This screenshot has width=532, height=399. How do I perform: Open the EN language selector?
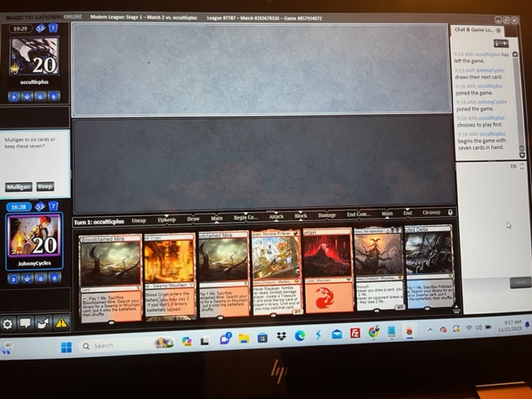[x=514, y=166]
